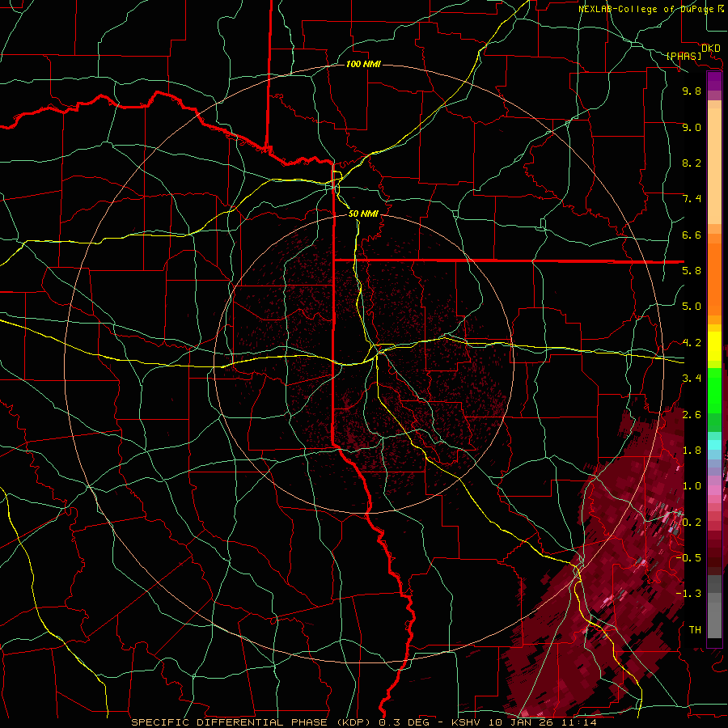Click the 9.0 scale value
This screenshot has width=728, height=728.
[x=692, y=127]
